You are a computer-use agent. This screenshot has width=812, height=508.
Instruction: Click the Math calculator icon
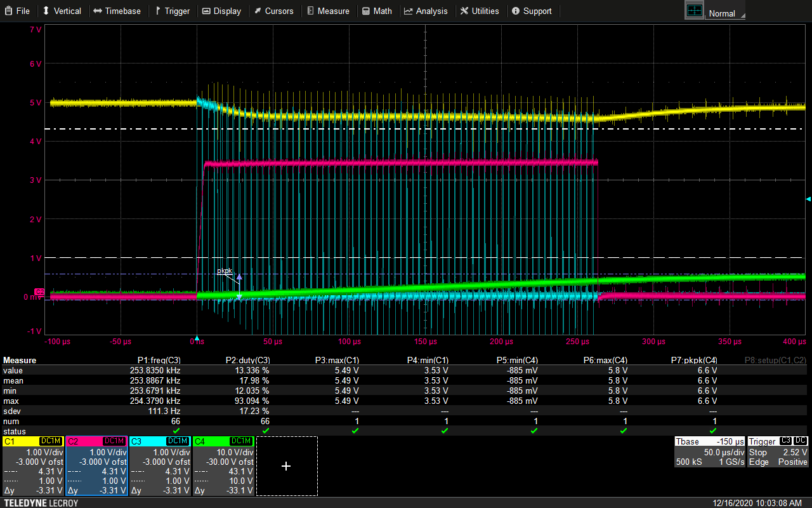click(x=366, y=11)
